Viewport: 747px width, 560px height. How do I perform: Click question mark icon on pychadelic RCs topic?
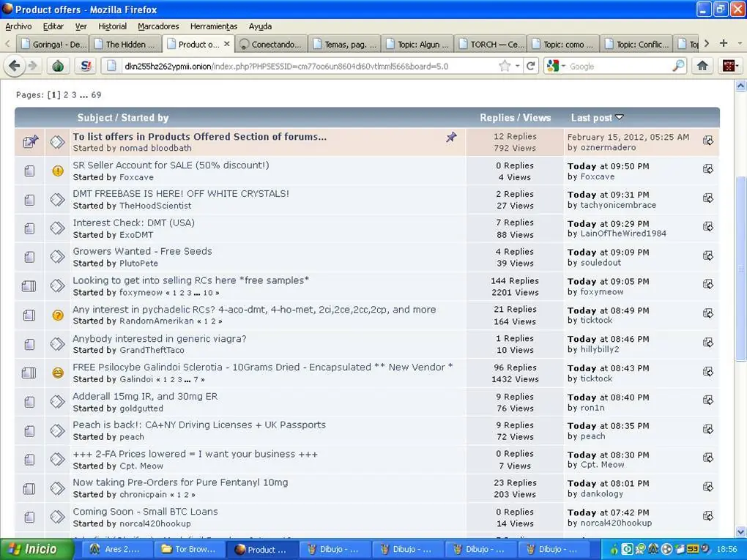(58, 316)
